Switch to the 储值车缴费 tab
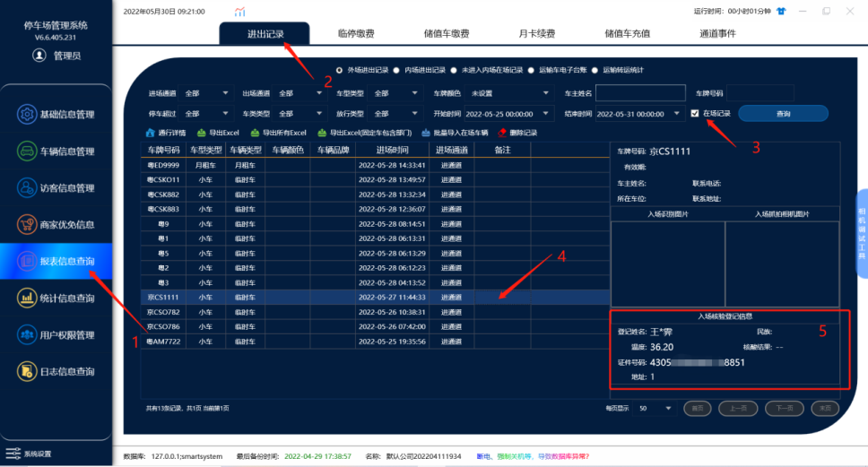 click(447, 34)
